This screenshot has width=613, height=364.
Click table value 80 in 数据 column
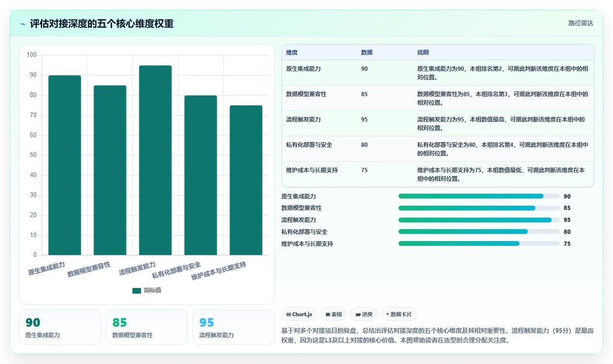point(364,145)
